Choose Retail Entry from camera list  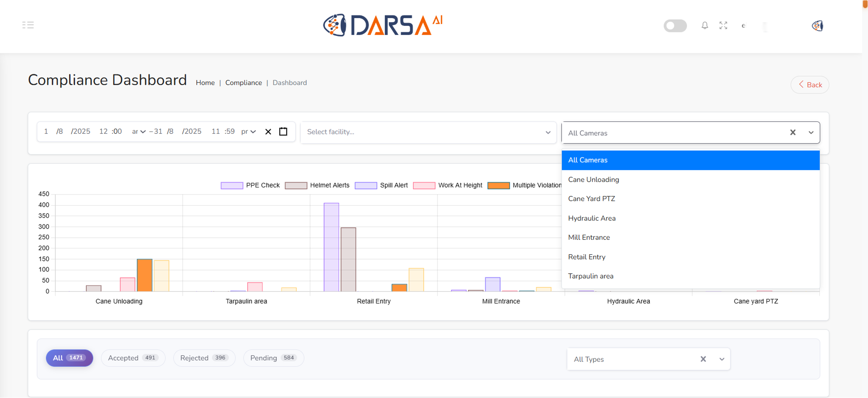[587, 257]
